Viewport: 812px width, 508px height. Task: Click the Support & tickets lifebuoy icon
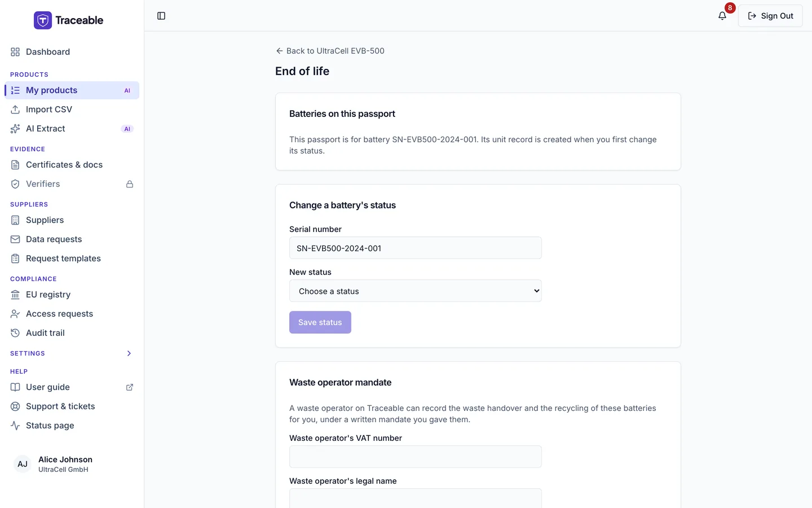15,406
